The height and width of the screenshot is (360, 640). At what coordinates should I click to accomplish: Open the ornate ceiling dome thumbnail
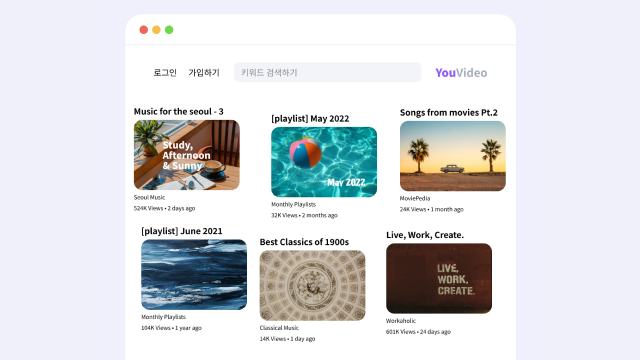coord(312,285)
